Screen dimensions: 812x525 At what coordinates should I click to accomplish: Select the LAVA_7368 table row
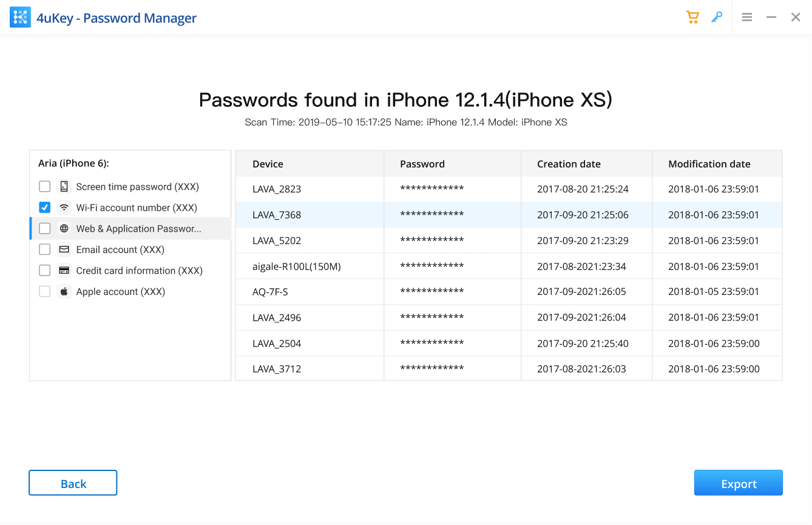coord(509,215)
